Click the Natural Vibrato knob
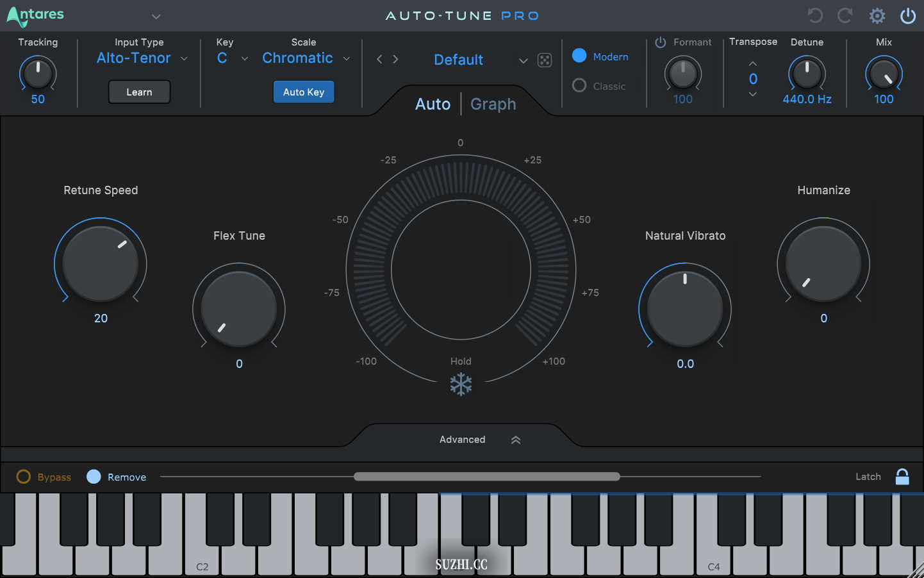The width and height of the screenshot is (924, 578). [685, 309]
